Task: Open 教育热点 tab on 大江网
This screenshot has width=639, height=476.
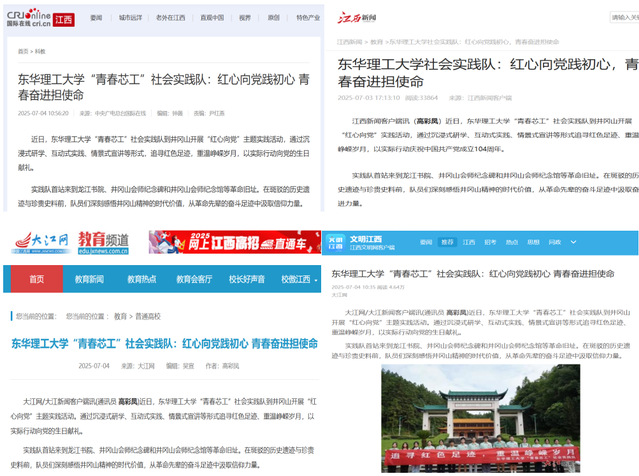Action: [142, 279]
